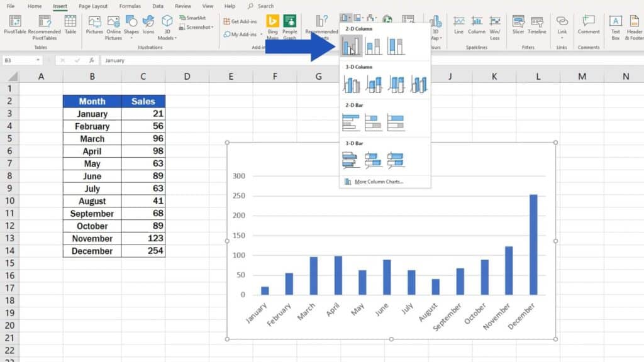
Task: Insert a PivotTable
Action: [x=14, y=26]
